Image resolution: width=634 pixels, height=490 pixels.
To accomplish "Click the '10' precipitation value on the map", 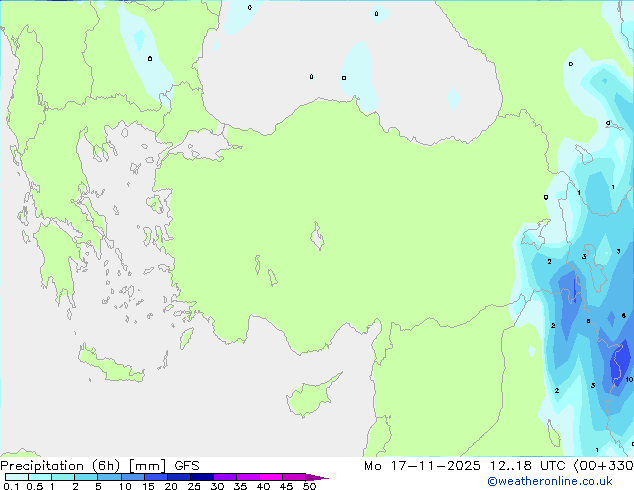I will coord(629,380).
